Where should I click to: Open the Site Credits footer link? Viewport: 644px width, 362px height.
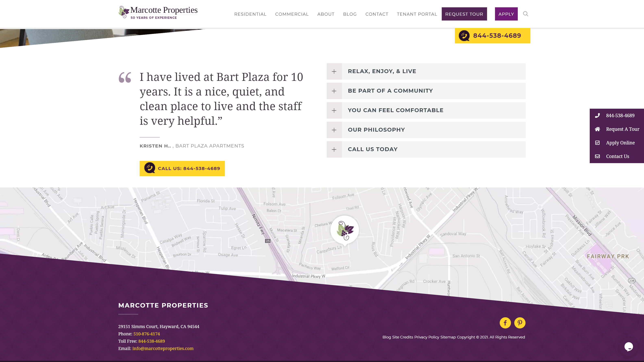[402, 337]
